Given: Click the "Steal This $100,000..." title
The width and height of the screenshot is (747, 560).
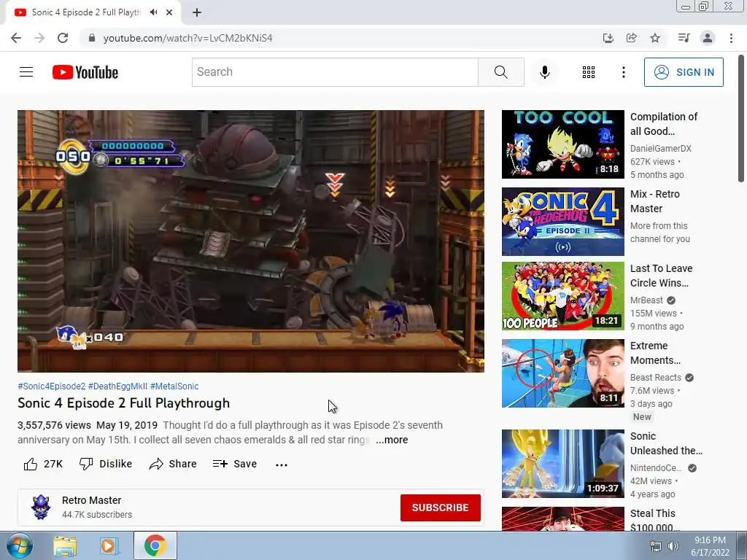Looking at the screenshot, I should click(654, 520).
